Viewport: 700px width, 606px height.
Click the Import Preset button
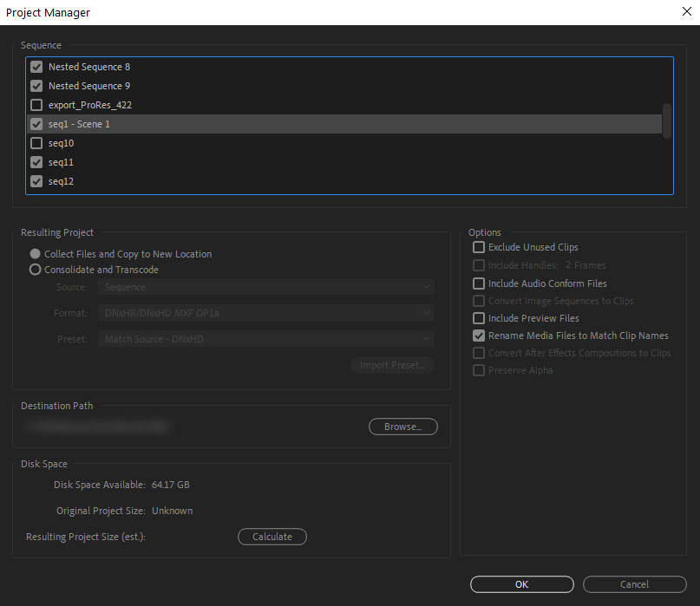pos(392,365)
